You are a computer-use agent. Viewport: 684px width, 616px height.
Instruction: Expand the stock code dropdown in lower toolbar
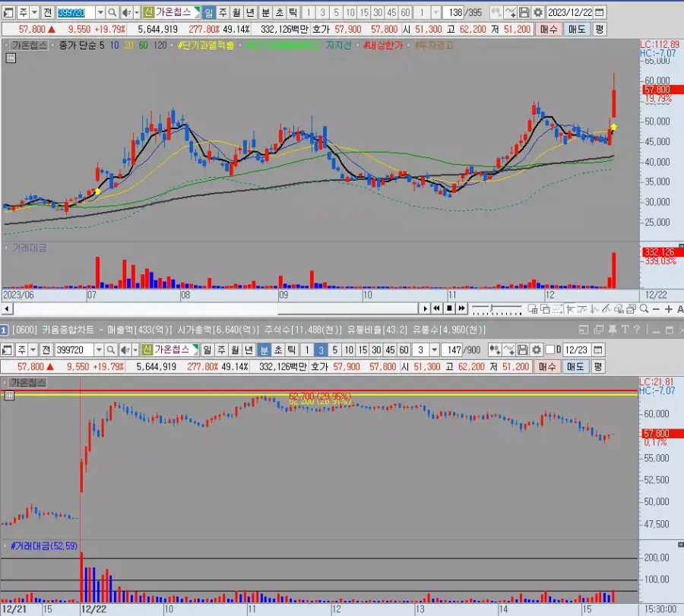(x=99, y=349)
